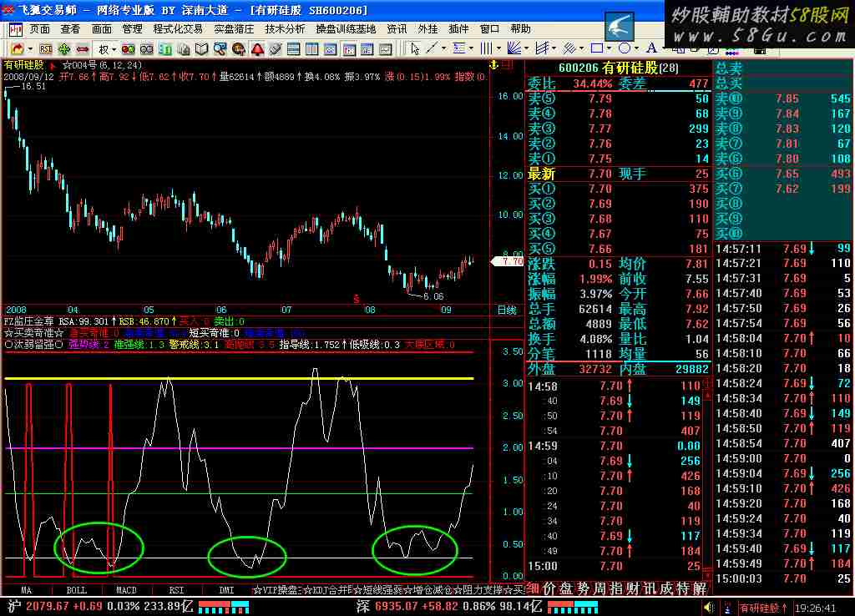Open the line tool dropdown arrow
The height and width of the screenshot is (616, 855).
tap(443, 49)
